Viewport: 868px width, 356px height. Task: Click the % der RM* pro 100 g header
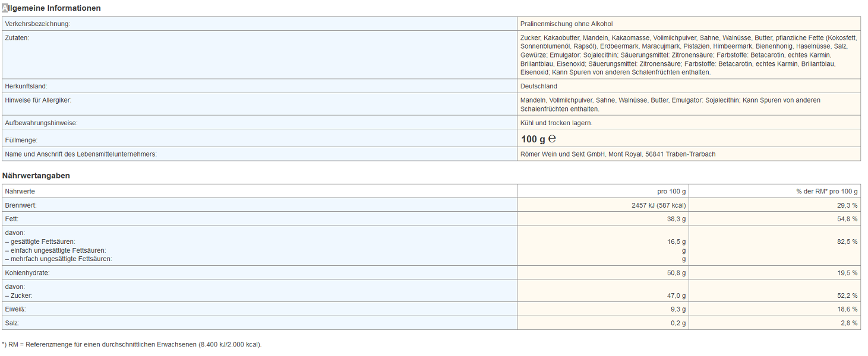[826, 191]
